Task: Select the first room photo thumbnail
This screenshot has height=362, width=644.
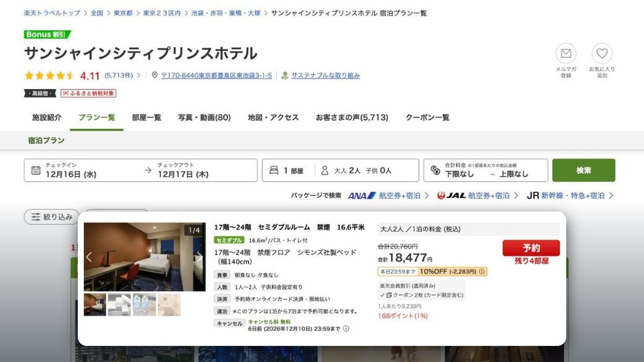Action: [95, 304]
